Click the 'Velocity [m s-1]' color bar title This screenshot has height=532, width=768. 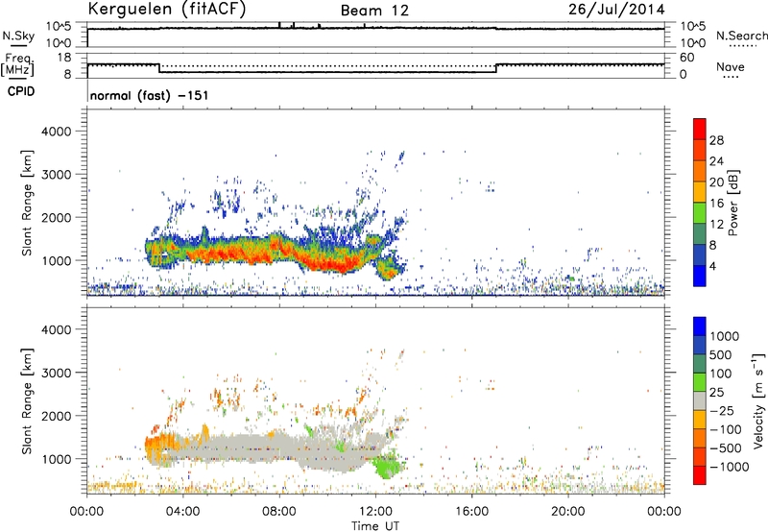[758, 400]
